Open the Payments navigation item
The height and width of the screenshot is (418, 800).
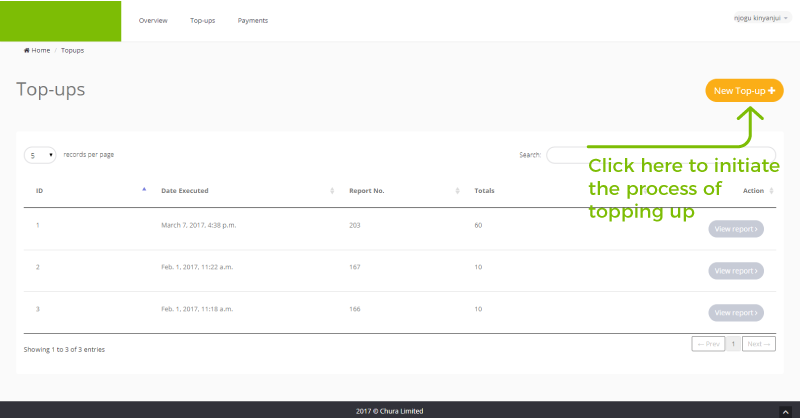click(252, 21)
